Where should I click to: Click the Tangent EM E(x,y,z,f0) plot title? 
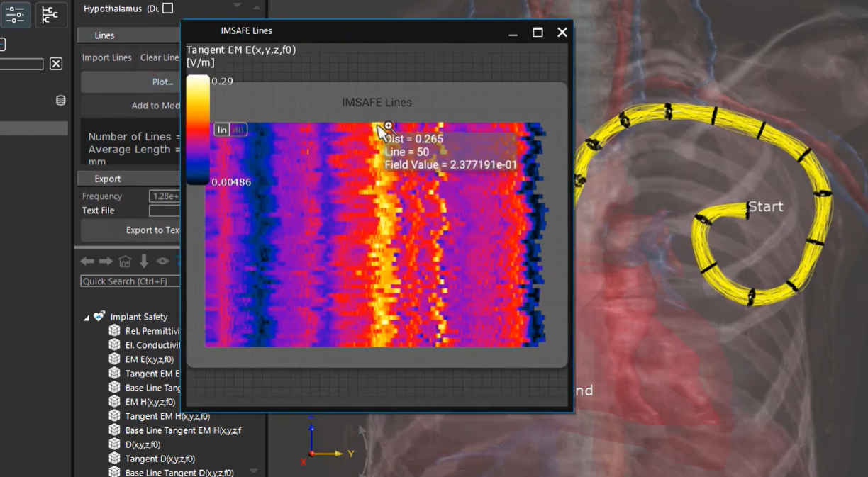click(241, 50)
